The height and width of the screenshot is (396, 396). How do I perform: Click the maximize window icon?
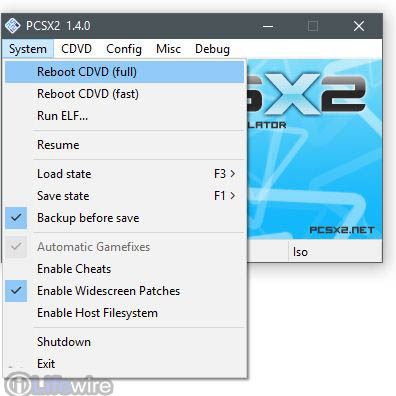click(x=313, y=26)
